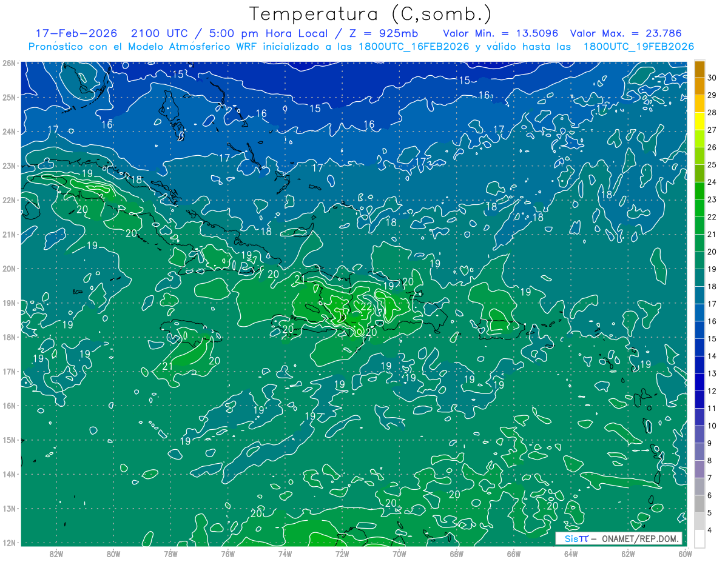Click the '70W' longitude label
Screen dimensions: 728x562
point(399,554)
